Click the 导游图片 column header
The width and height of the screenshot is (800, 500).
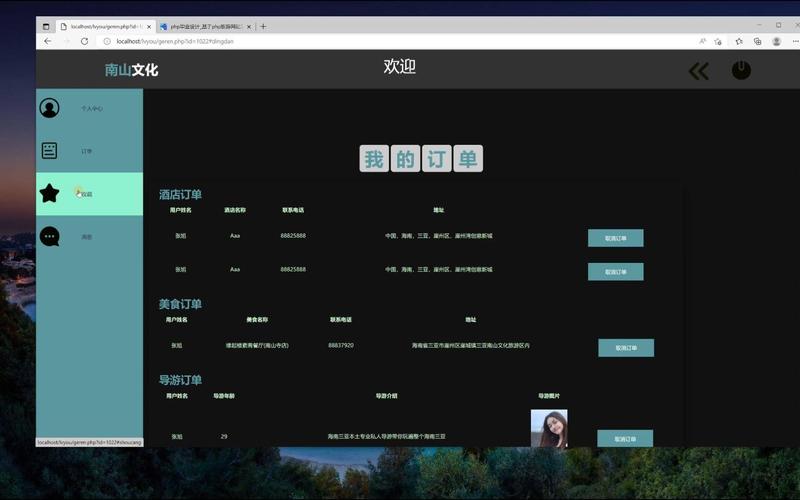click(549, 396)
